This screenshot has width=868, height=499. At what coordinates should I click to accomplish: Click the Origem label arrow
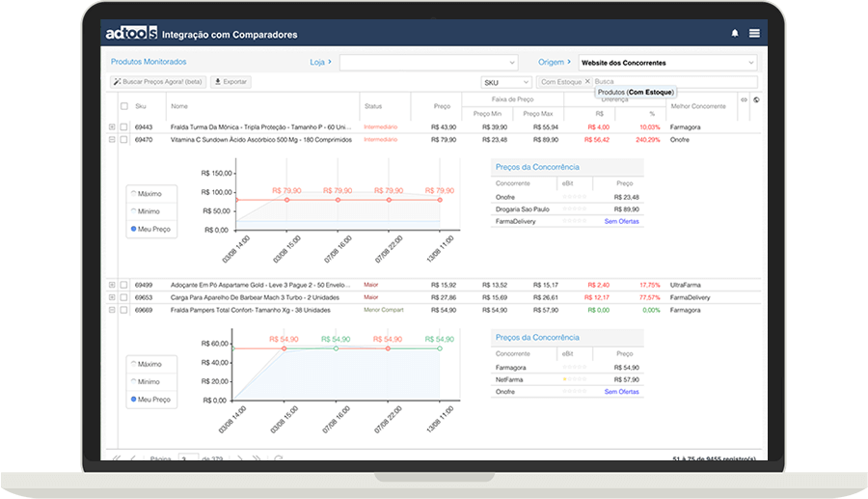(569, 62)
